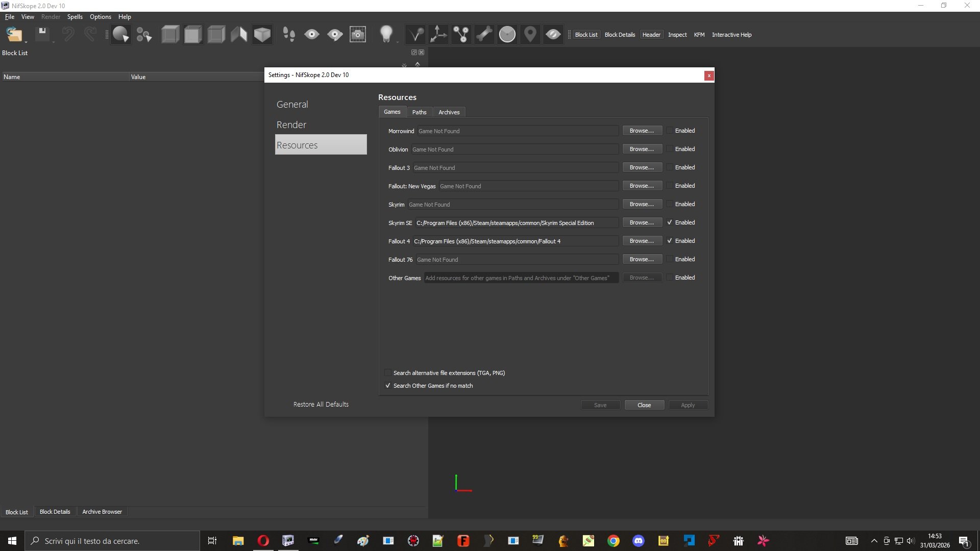This screenshot has height=551, width=980.
Task: Open Discord from the taskbar
Action: (639, 541)
